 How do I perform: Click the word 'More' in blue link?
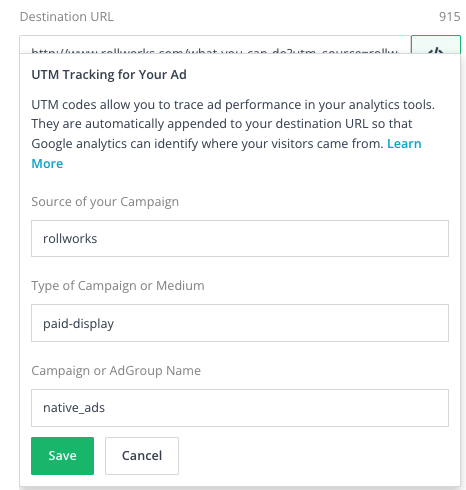(x=47, y=164)
